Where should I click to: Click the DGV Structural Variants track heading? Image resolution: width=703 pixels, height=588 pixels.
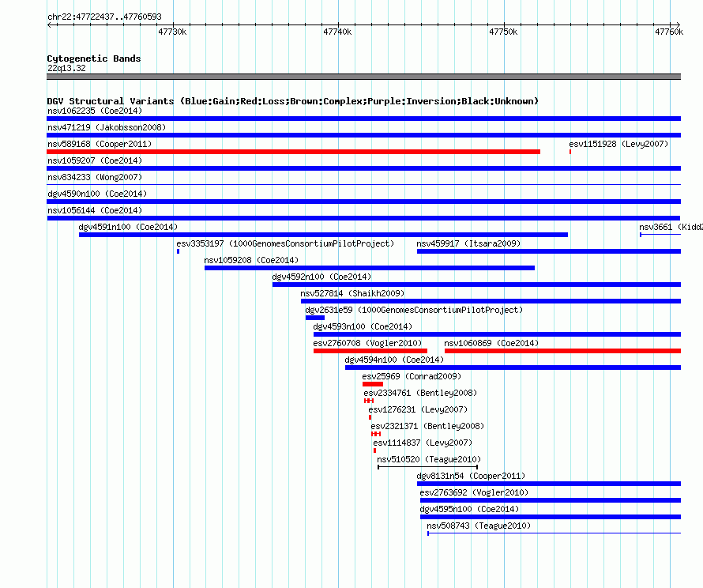click(x=292, y=101)
